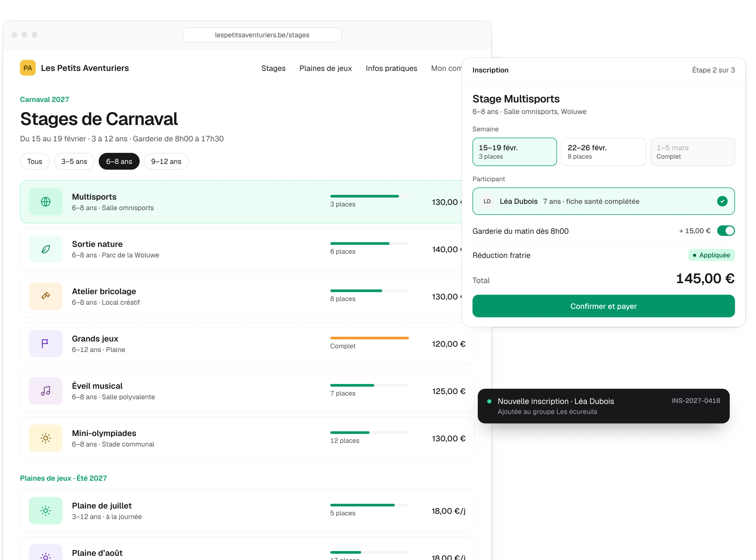Click the Mini-olympiades sun icon
The image size is (756, 560).
[x=45, y=438]
